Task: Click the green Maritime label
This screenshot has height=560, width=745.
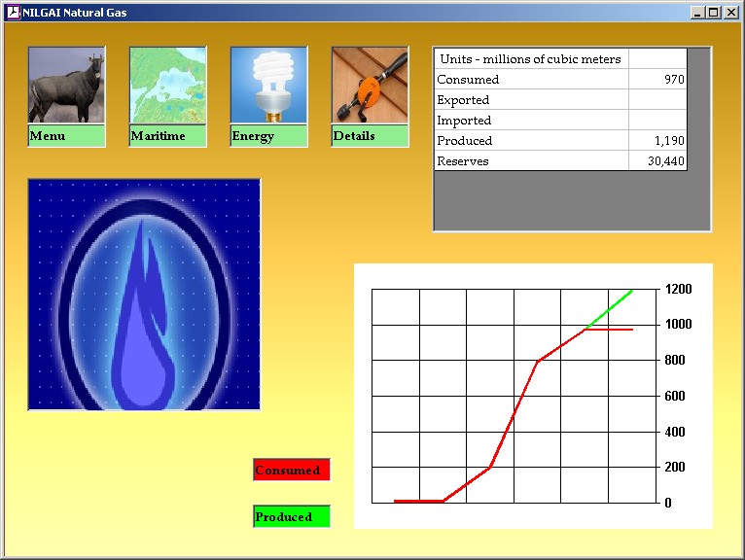Action: 167,136
